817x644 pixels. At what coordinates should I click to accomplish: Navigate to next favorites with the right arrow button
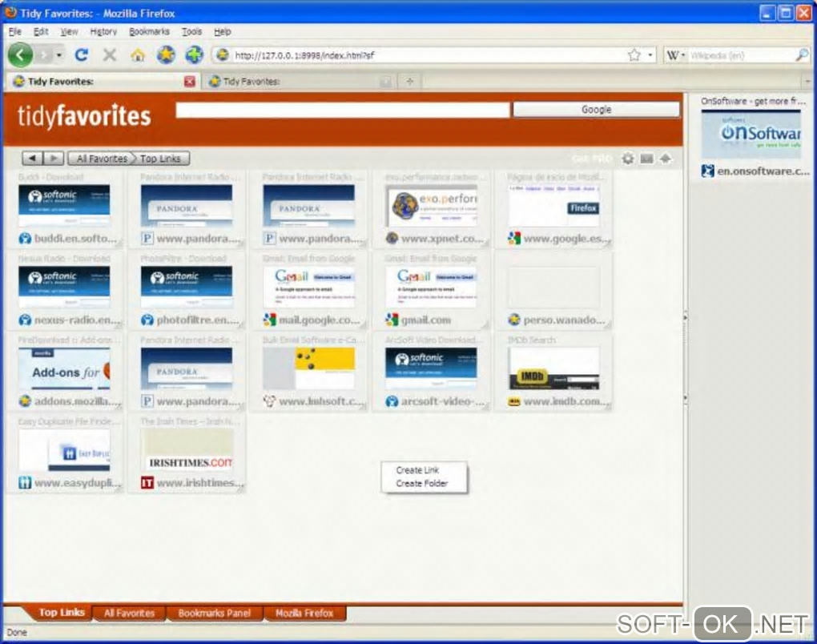tap(54, 158)
